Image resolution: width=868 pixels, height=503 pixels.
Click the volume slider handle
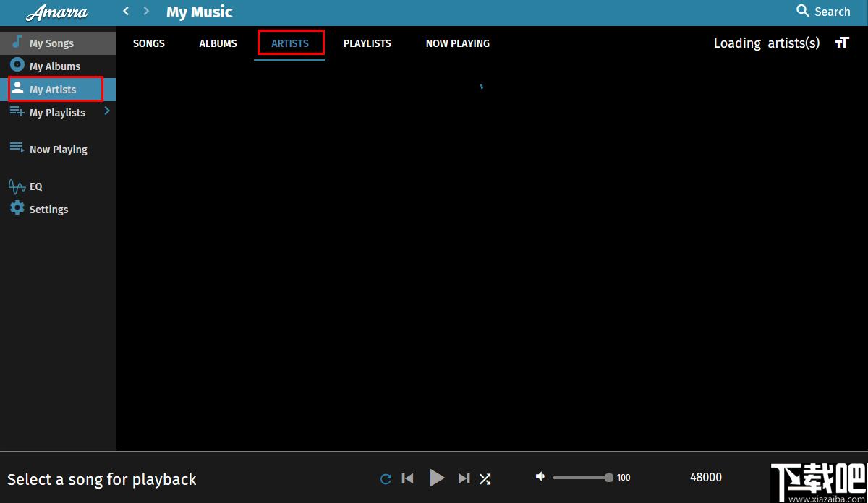pyautogui.click(x=609, y=477)
